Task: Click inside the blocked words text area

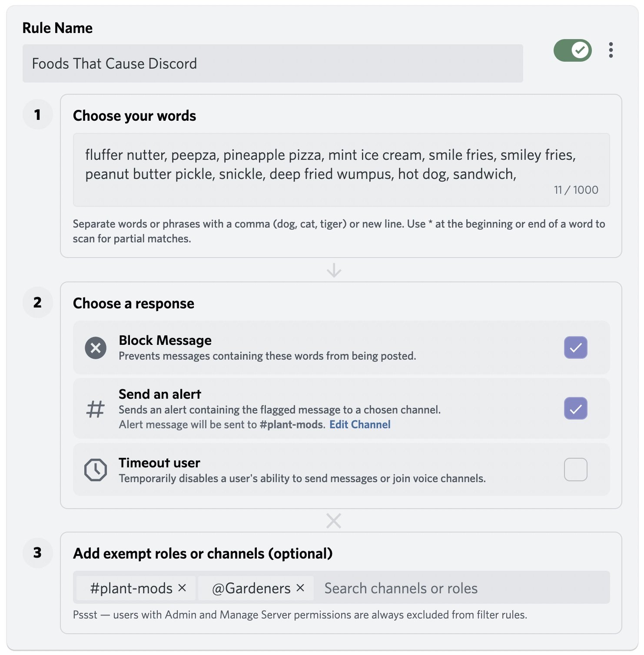Action: tap(341, 169)
